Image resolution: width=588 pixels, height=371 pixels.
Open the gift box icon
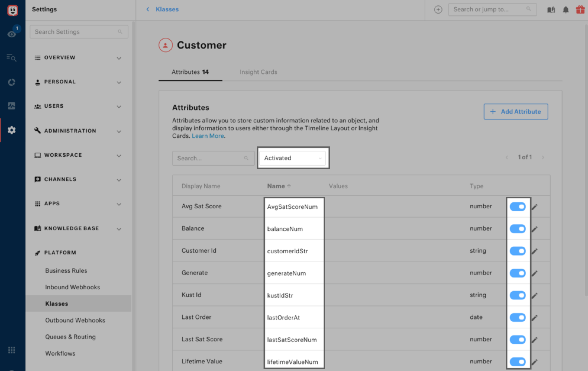click(580, 10)
